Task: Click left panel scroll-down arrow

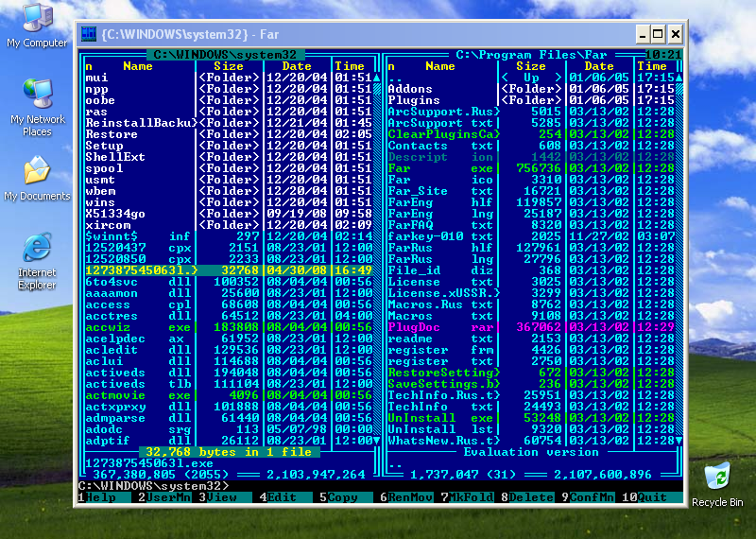Action: (377, 441)
